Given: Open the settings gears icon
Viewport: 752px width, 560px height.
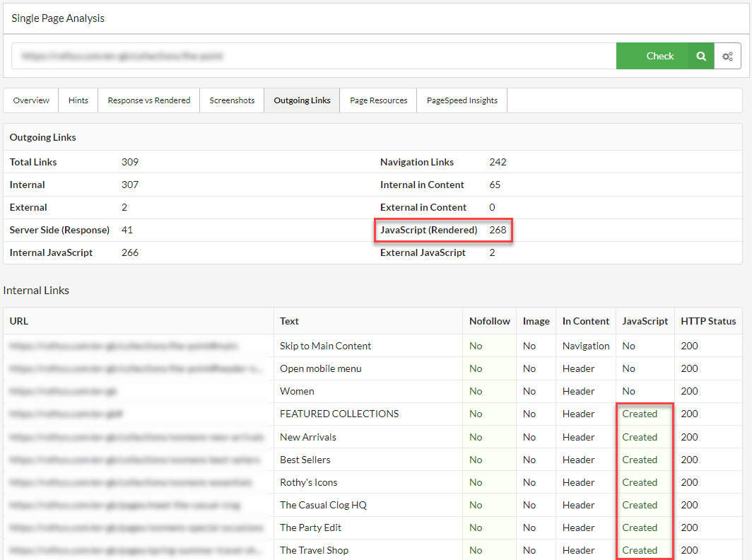Looking at the screenshot, I should click(x=727, y=56).
